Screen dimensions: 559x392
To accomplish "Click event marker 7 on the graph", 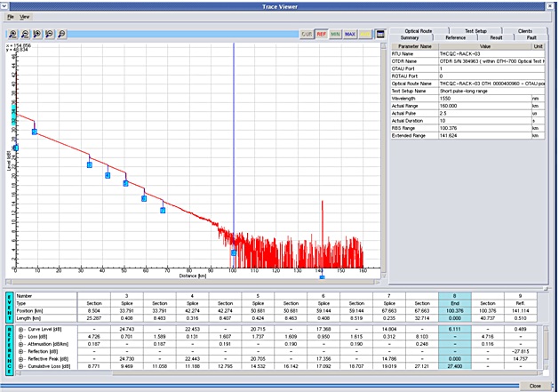I will 163,211.
